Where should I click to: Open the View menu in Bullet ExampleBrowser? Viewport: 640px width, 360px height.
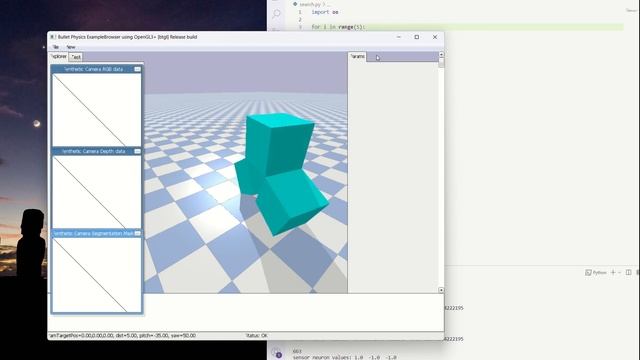[x=71, y=47]
